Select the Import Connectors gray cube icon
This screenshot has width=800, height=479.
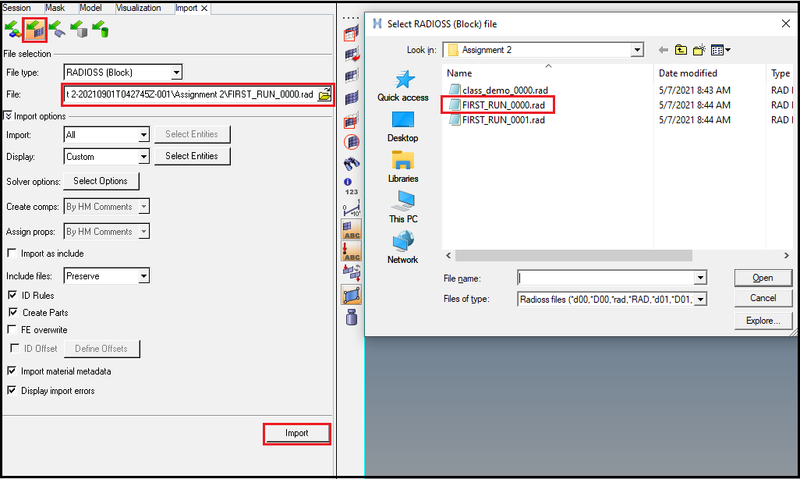pyautogui.click(x=79, y=30)
